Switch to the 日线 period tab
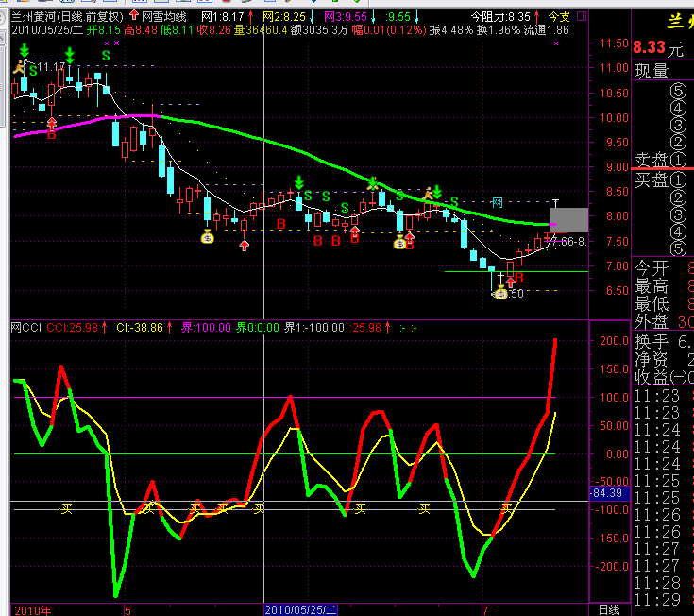Image resolution: width=694 pixels, height=616 pixels. pyautogui.click(x=610, y=609)
